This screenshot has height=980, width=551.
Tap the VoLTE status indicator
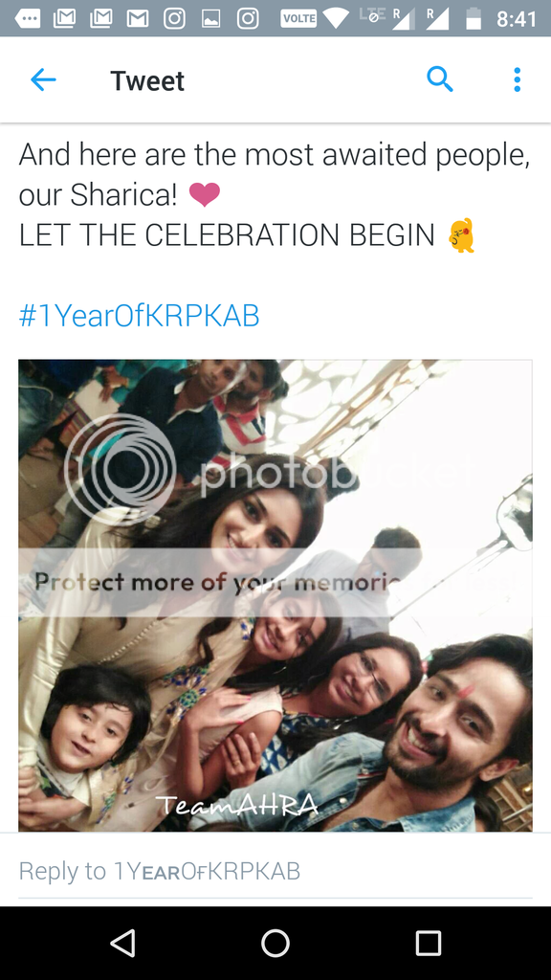(x=298, y=19)
